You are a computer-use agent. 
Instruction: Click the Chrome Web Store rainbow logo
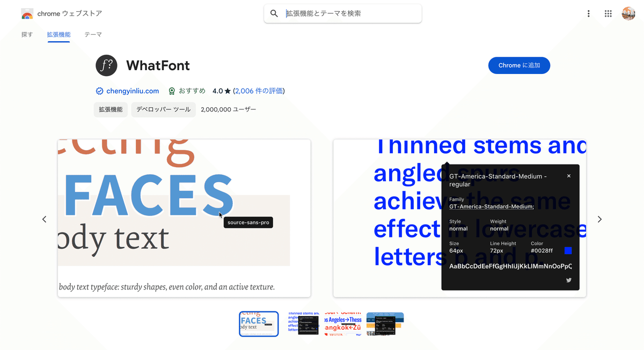27,14
